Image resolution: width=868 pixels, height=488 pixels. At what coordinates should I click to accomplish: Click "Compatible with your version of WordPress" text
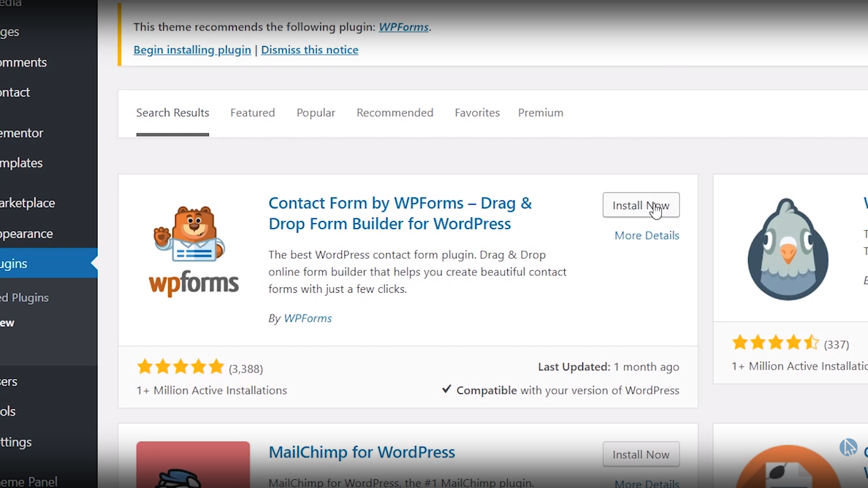567,390
